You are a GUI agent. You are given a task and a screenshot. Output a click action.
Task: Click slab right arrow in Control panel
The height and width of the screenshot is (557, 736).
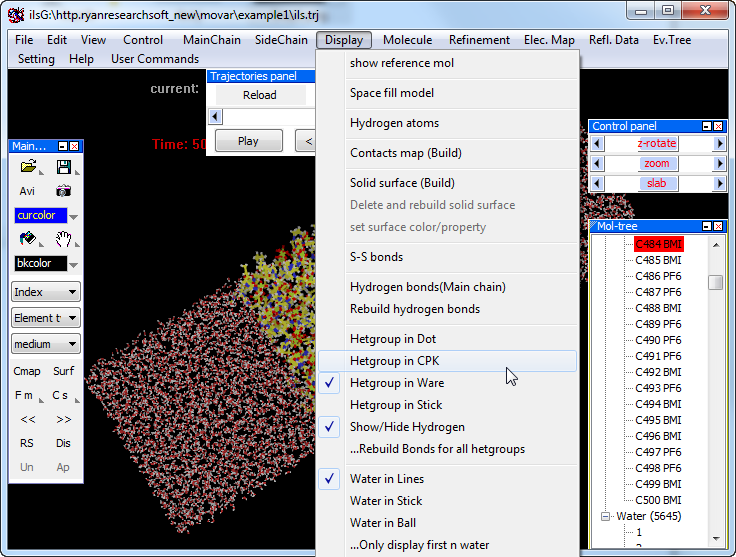point(719,183)
